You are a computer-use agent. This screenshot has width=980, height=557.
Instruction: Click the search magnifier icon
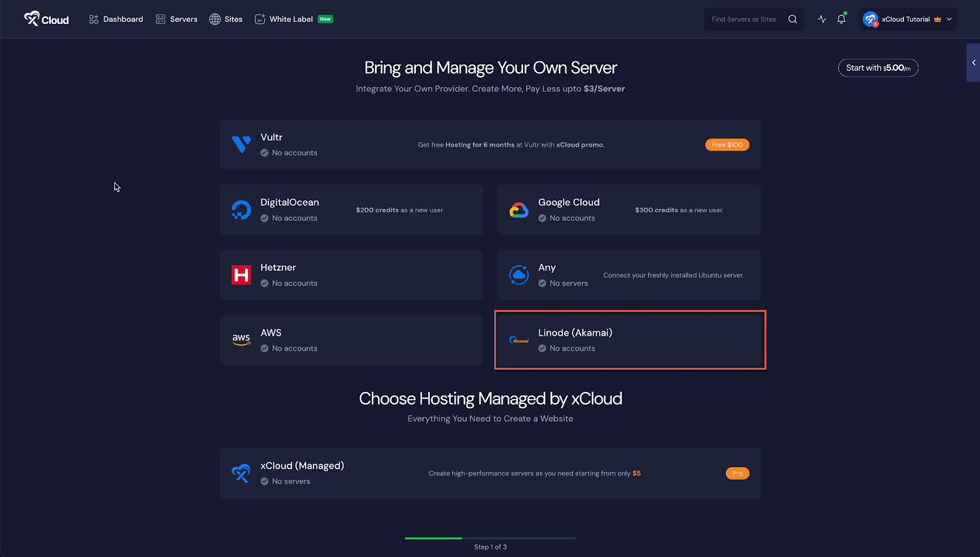click(x=793, y=19)
